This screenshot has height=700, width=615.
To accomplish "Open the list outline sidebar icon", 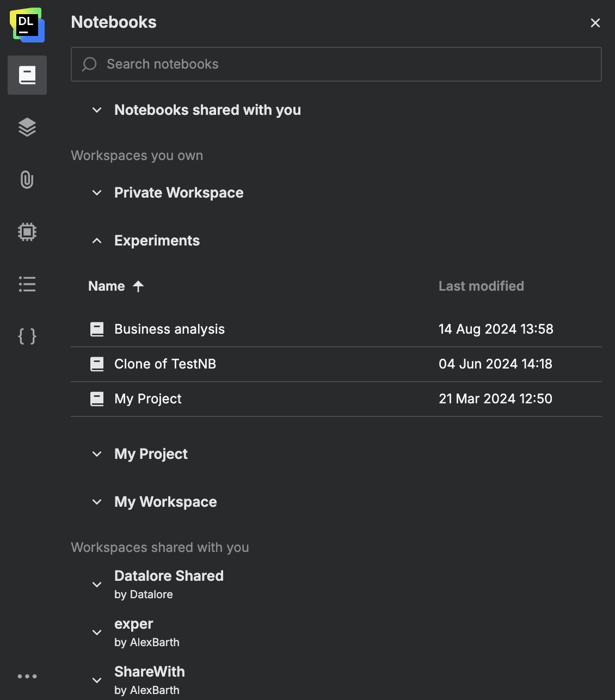I will [27, 284].
